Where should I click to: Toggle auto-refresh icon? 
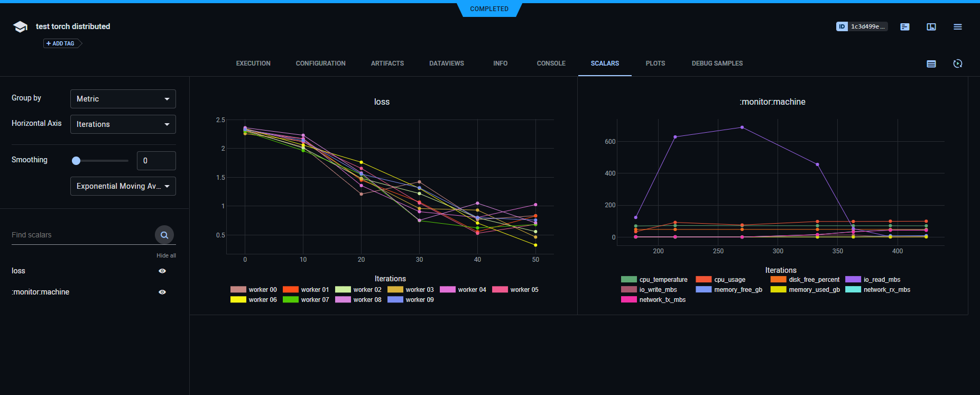tap(957, 63)
